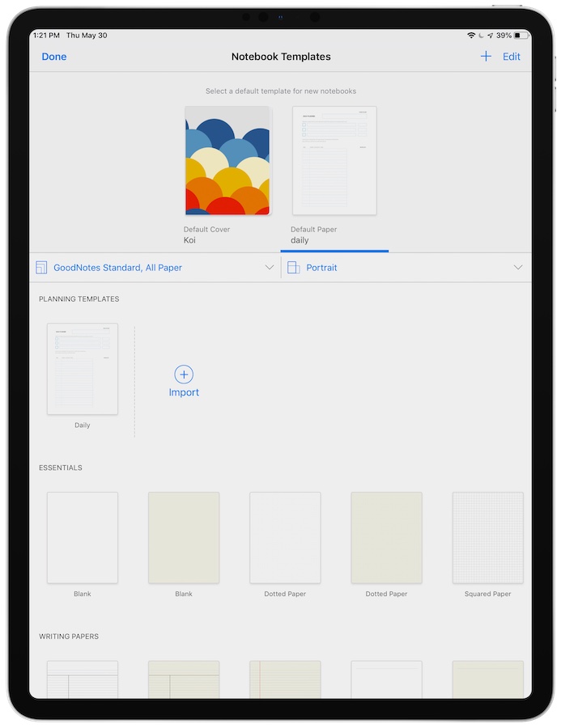Screen dimensions: 561x728
Task: Tap the plus icon to add template
Action: tap(485, 57)
